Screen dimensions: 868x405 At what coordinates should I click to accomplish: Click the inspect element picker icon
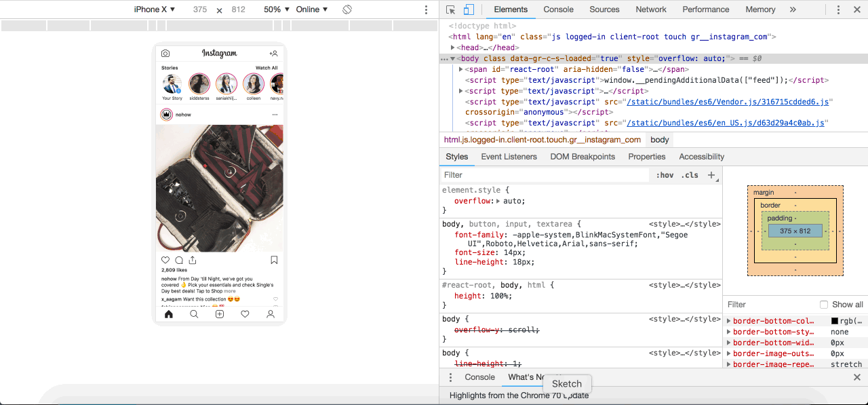pos(451,9)
